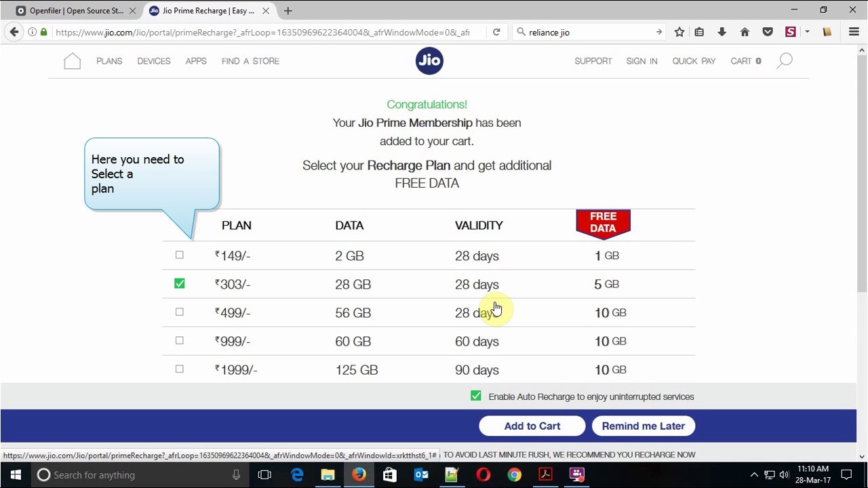Click the SIGN IN link
The width and height of the screenshot is (868, 488).
(x=642, y=61)
